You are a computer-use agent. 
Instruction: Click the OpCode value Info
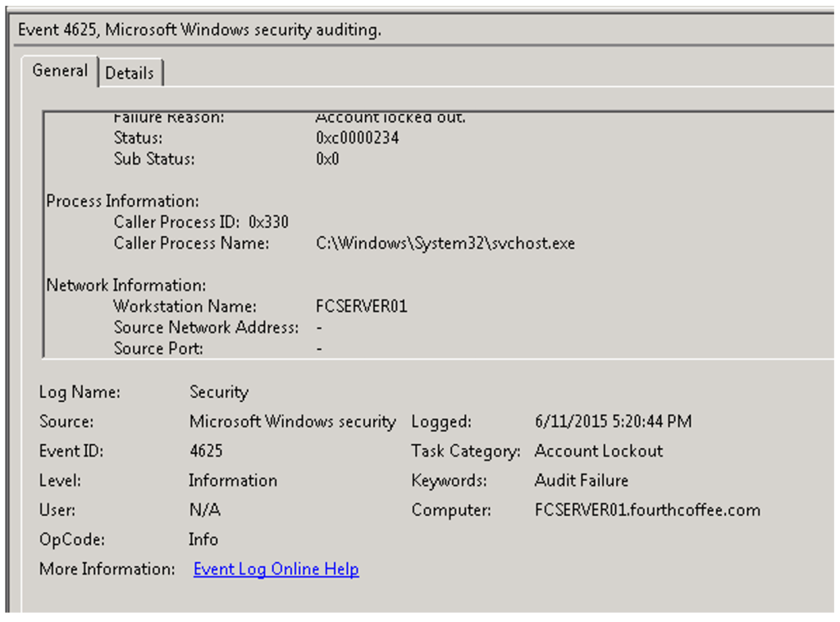[203, 540]
